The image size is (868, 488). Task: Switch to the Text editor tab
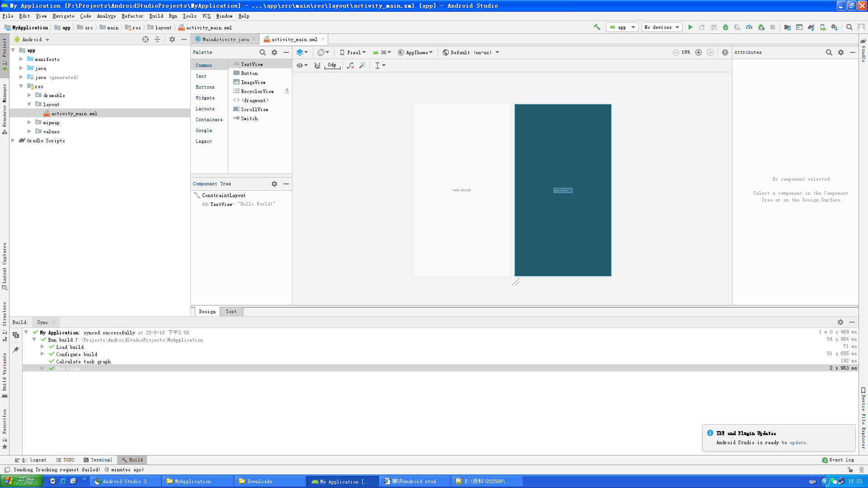[231, 311]
